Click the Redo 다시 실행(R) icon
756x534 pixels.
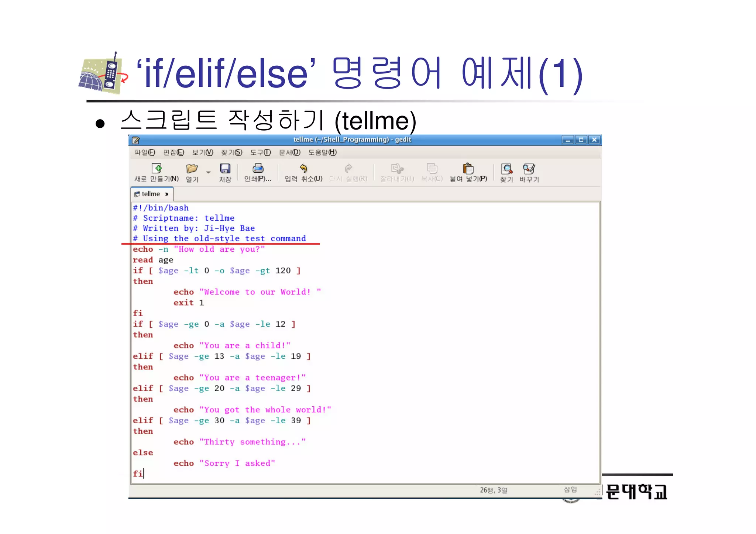[x=348, y=169]
